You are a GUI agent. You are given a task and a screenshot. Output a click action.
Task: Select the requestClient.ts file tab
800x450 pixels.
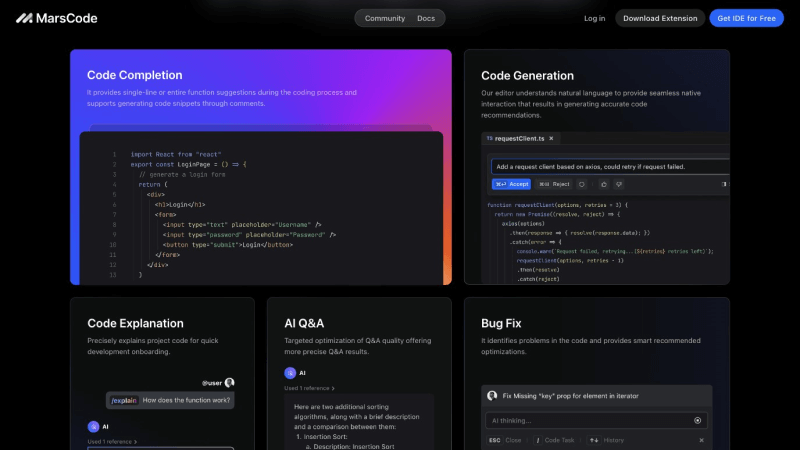(x=518, y=138)
